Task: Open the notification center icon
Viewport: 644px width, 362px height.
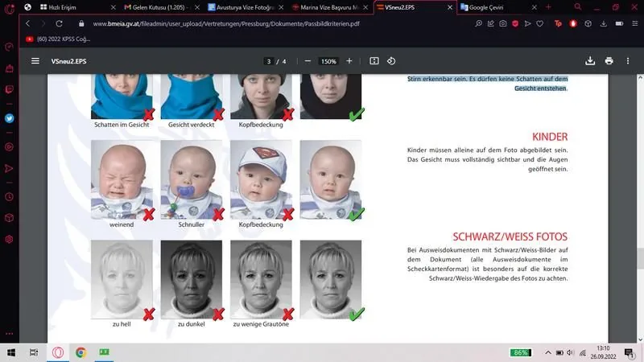Action: tap(630, 352)
